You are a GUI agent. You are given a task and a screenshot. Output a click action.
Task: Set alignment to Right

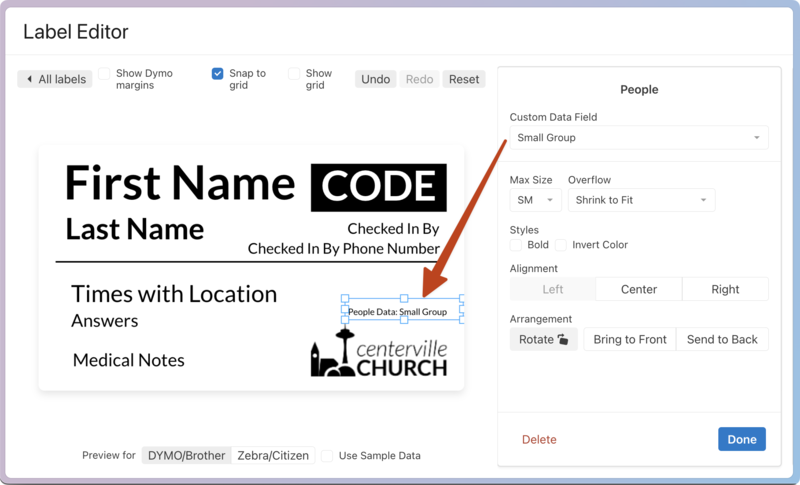pyautogui.click(x=725, y=289)
